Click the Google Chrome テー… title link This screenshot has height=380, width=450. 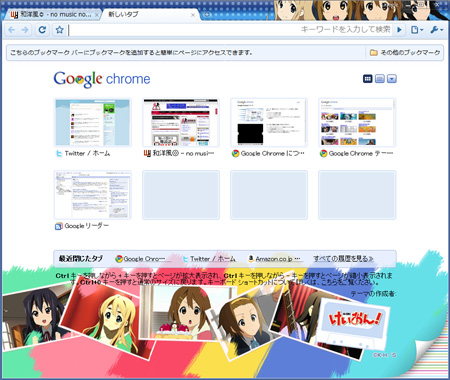(361, 153)
